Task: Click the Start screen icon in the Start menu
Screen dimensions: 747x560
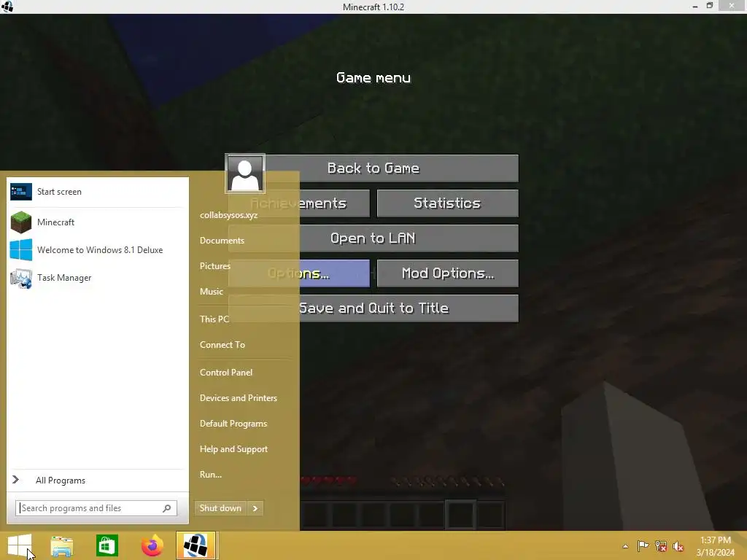Action: pos(21,192)
